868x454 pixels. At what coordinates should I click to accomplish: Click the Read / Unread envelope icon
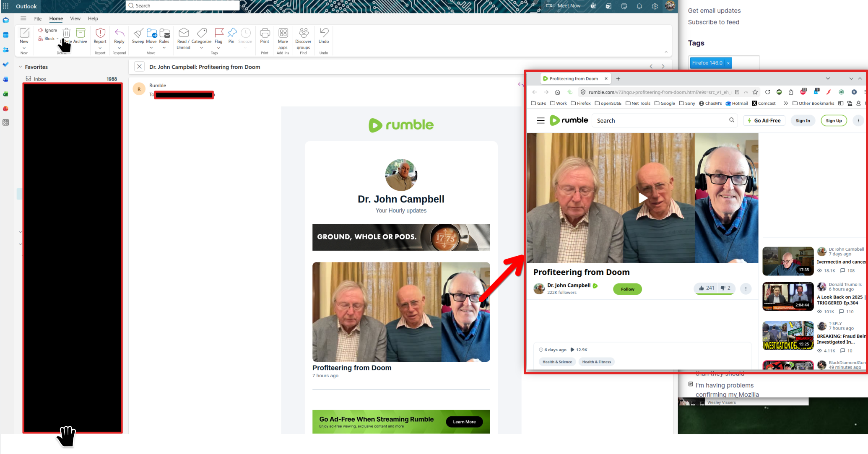point(183,33)
